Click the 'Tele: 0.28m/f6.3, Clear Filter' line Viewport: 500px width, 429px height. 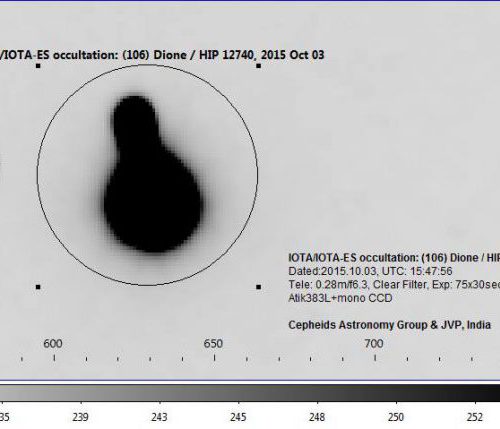pyautogui.click(x=394, y=284)
